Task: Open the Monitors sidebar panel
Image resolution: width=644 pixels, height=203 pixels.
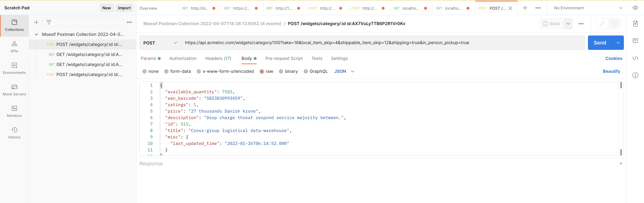Action: tap(14, 112)
